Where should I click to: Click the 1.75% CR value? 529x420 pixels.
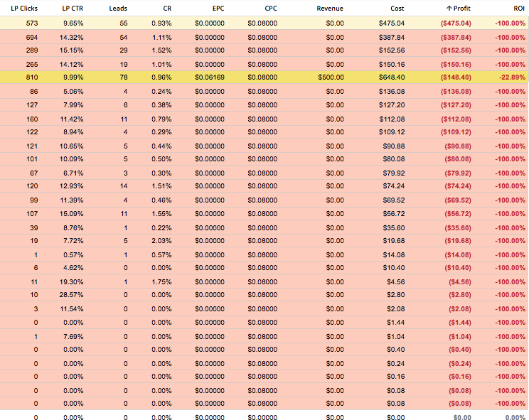(x=161, y=282)
